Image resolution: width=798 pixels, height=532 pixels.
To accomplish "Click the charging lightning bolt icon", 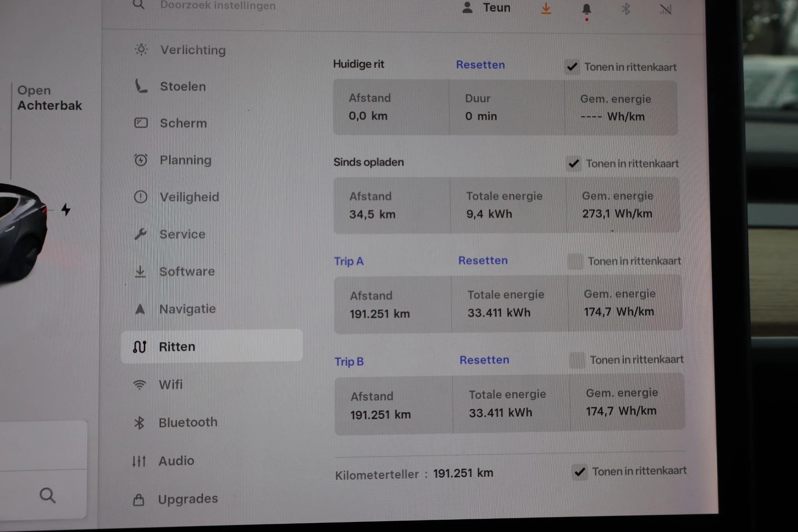I will [66, 210].
